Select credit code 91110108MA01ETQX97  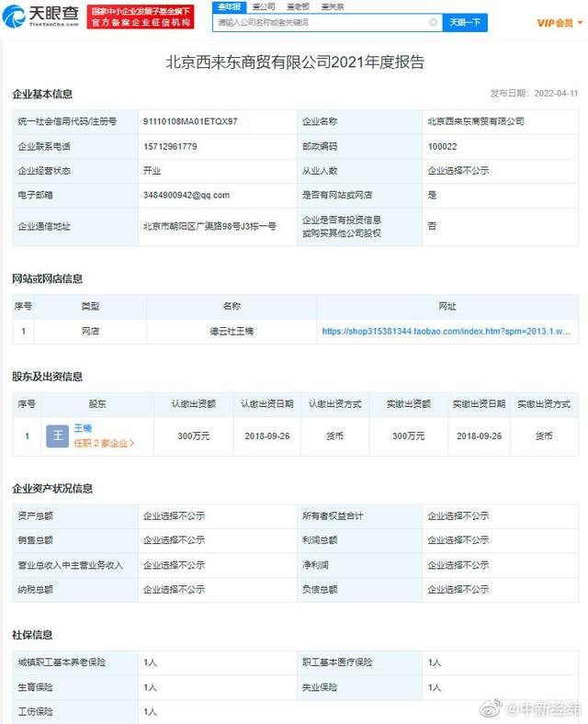[190, 121]
